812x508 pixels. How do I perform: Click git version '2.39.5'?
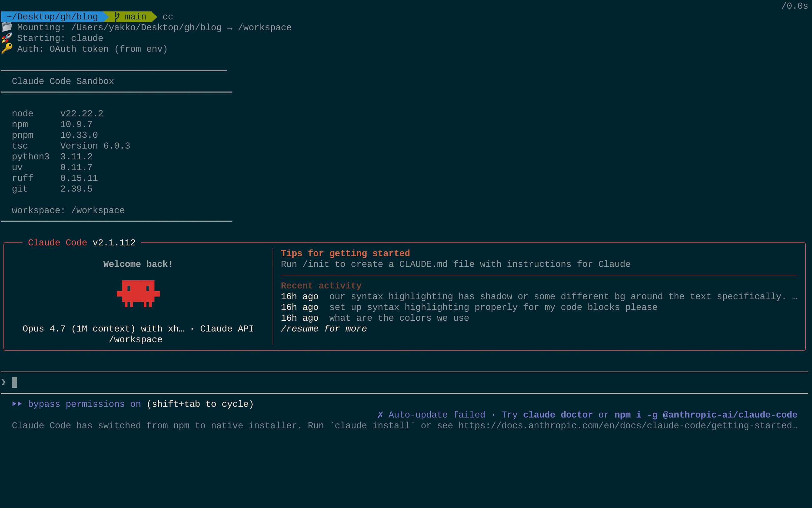[76, 189]
